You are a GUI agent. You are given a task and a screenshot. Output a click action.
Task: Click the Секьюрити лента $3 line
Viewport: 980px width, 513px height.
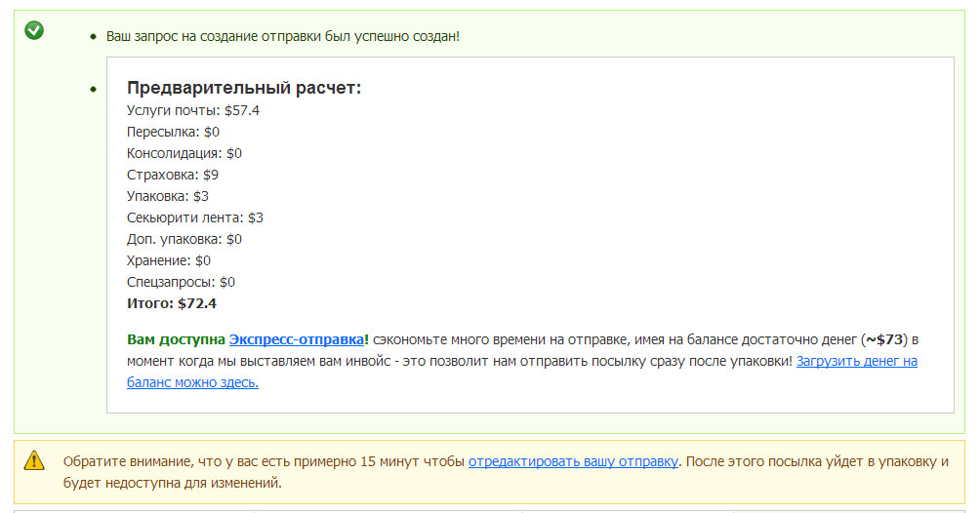coord(195,217)
